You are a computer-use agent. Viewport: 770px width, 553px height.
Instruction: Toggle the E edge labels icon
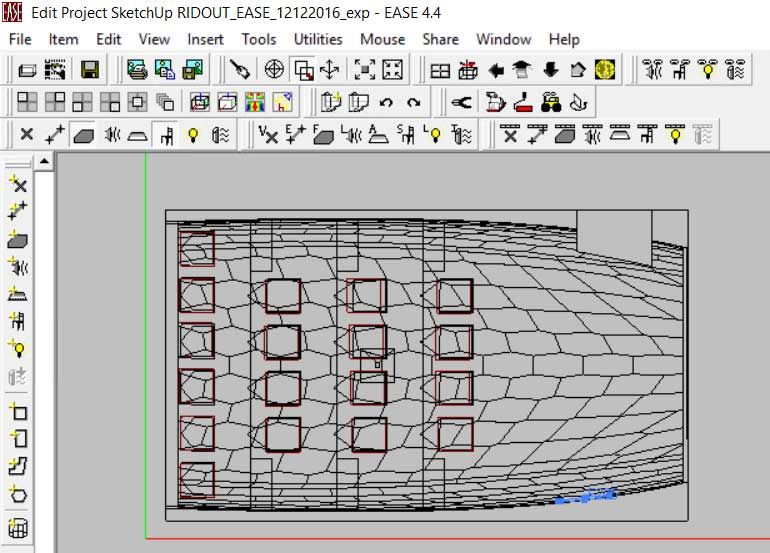pos(296,135)
